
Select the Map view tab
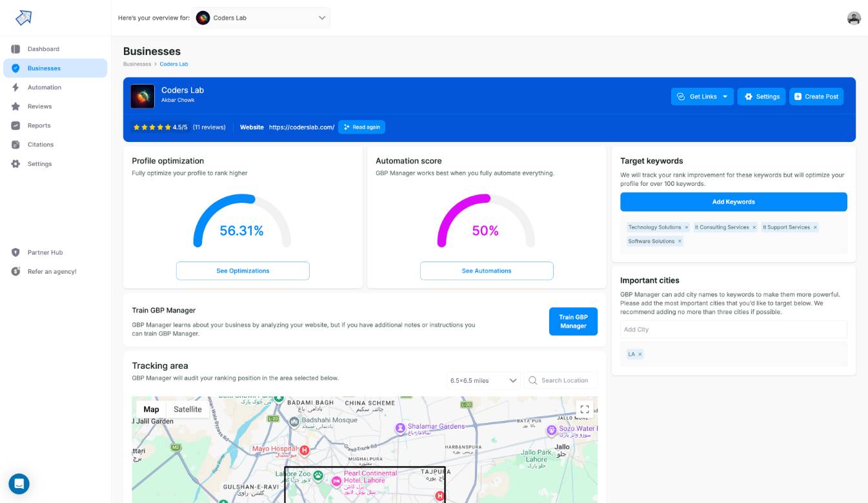[x=152, y=409]
